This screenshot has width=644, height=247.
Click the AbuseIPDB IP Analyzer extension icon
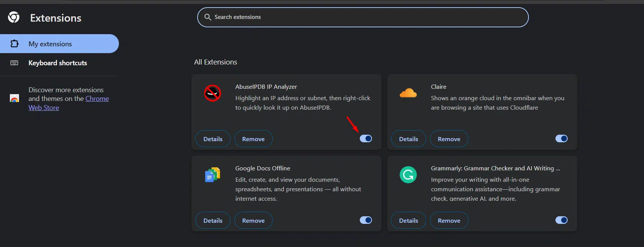point(212,93)
